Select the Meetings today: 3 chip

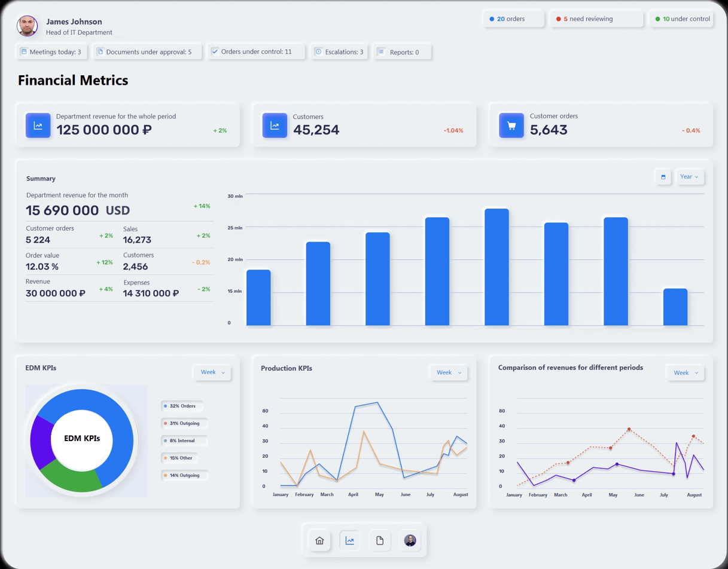[51, 52]
